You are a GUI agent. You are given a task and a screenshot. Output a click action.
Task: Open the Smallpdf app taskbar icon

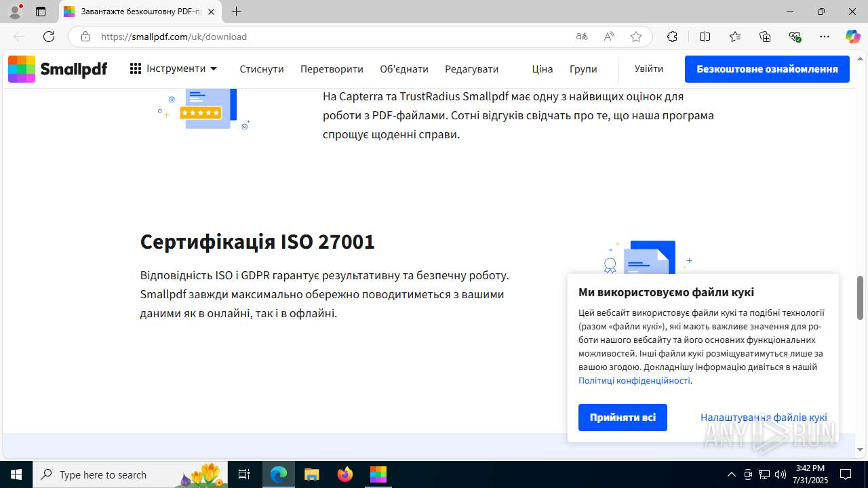378,474
